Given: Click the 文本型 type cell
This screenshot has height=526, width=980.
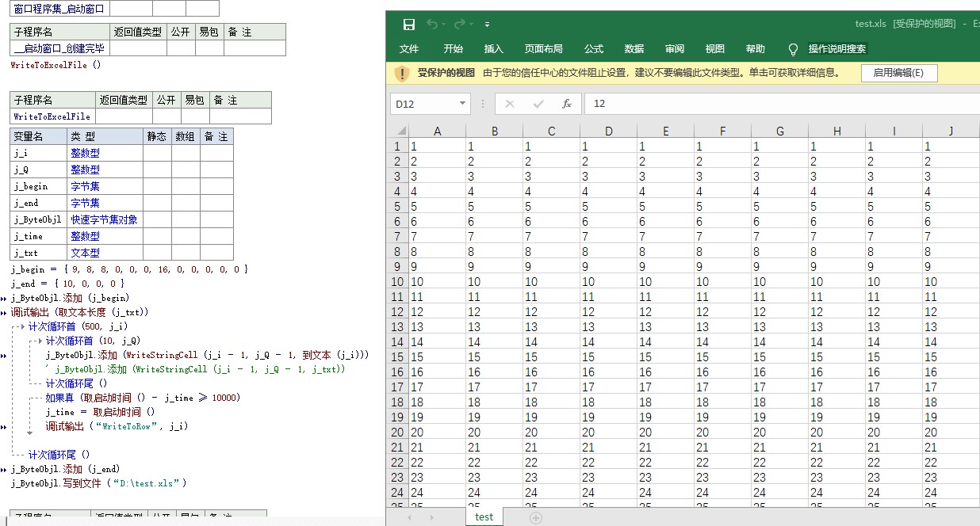Looking at the screenshot, I should click(105, 253).
